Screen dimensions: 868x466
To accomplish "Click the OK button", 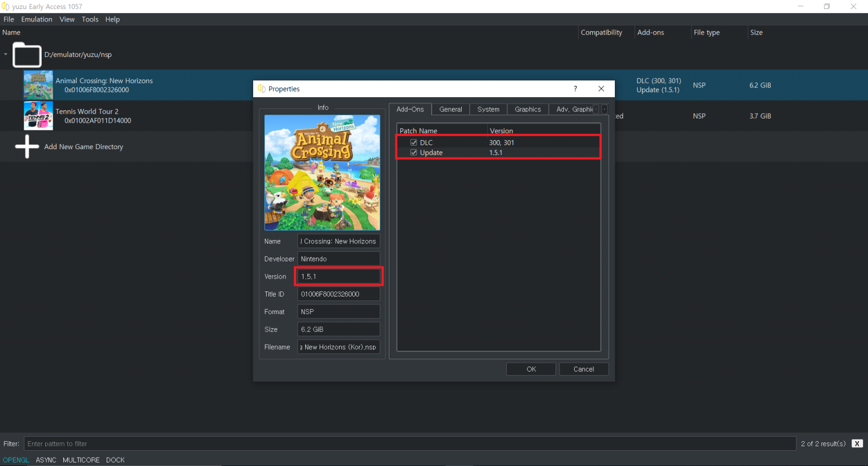I will (x=531, y=369).
